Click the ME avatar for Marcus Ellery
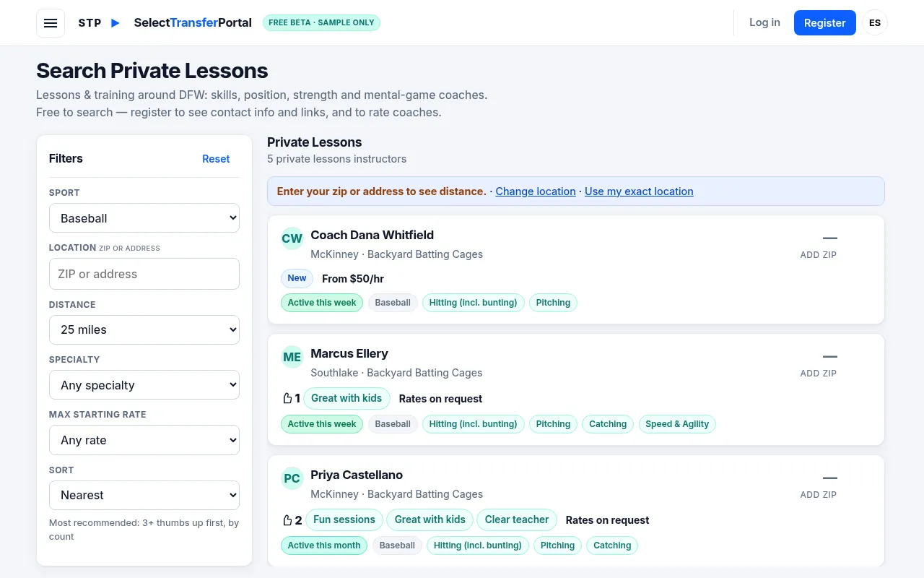 292,357
